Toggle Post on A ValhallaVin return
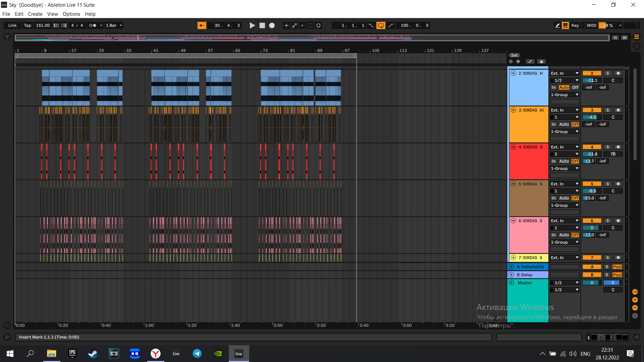Viewport: 644px width, 362px height. (617, 267)
